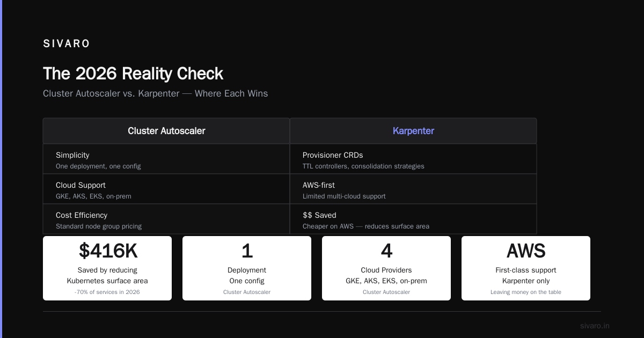Click Limited multi-cloud support text
644x338 pixels.
(x=344, y=196)
